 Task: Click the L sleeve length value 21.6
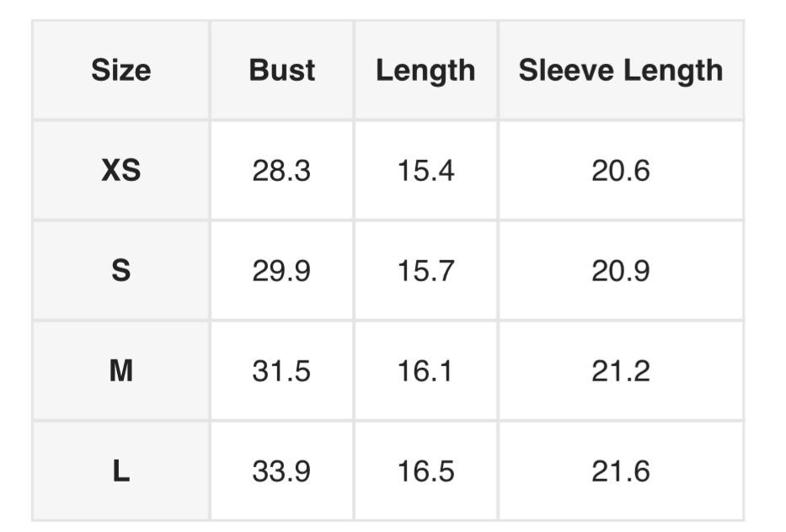coord(621,471)
